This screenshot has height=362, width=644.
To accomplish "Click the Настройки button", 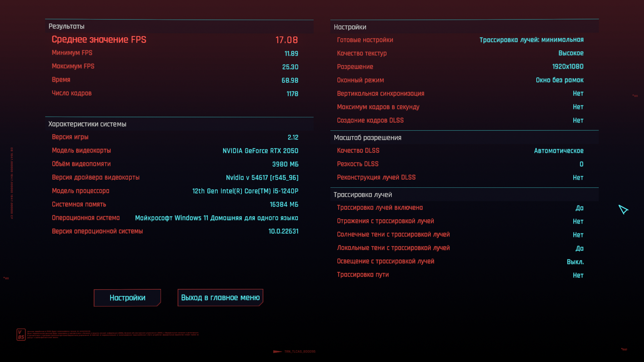I will (127, 298).
